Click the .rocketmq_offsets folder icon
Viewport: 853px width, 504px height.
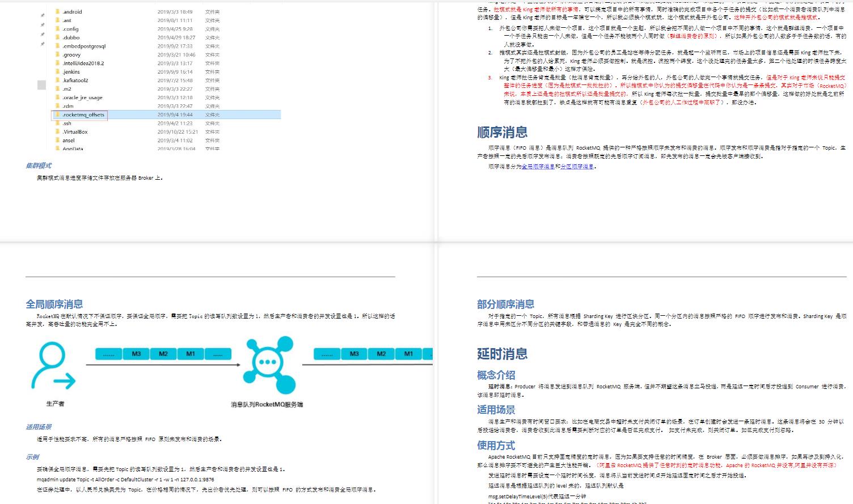[x=58, y=115]
